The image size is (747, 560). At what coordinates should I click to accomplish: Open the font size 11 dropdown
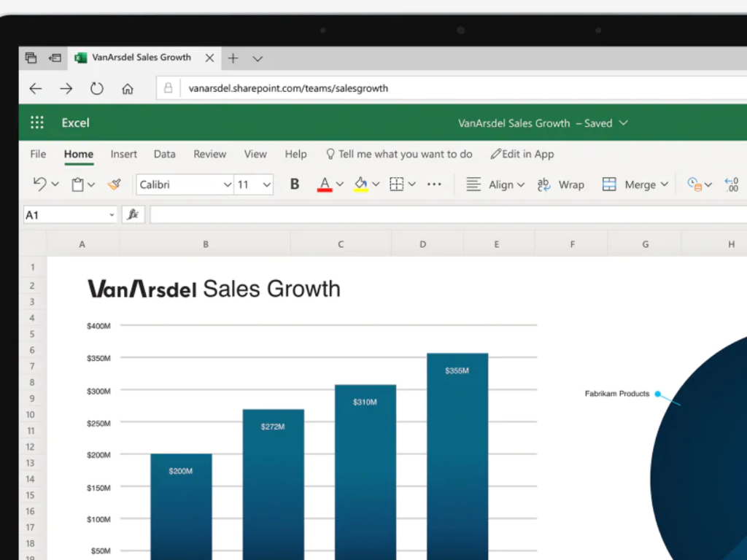pyautogui.click(x=266, y=184)
